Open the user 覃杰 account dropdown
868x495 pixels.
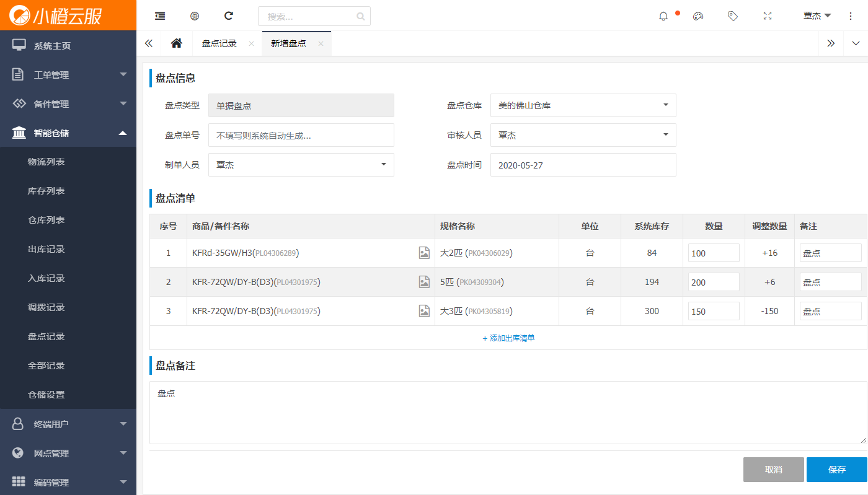(817, 16)
